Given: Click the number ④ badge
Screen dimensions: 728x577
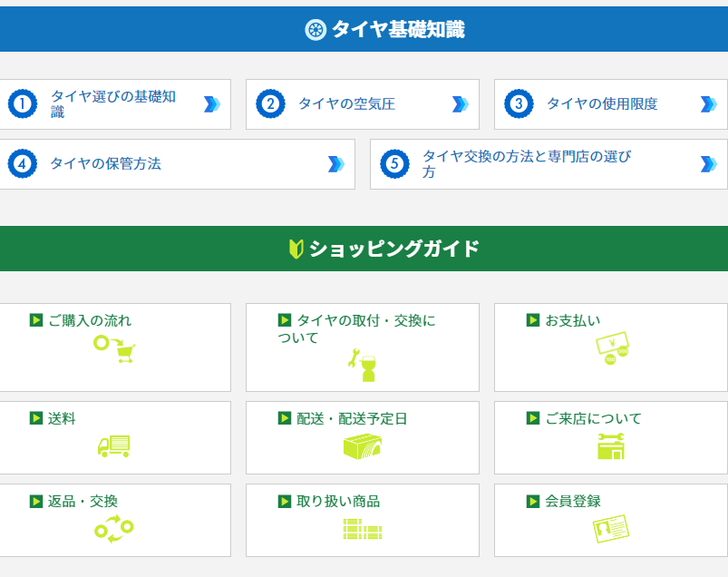Looking at the screenshot, I should pos(22,164).
